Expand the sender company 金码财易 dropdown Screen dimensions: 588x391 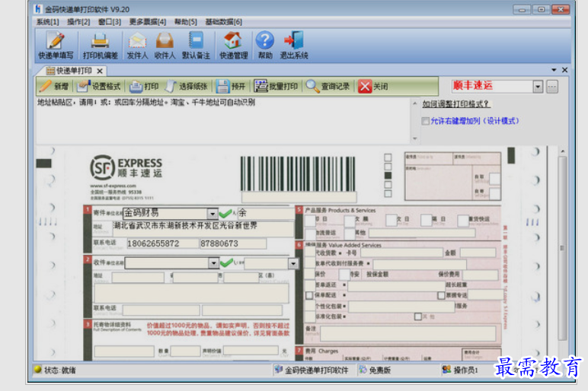[x=213, y=214]
